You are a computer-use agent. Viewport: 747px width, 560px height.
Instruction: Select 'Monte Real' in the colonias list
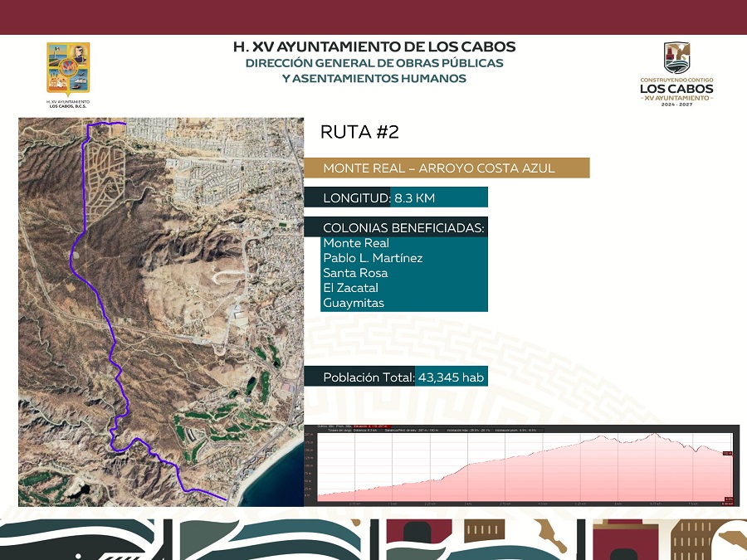tap(356, 243)
